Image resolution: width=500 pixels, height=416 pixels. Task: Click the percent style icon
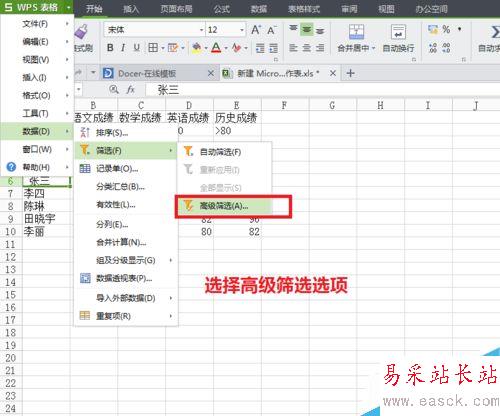[x=446, y=30]
